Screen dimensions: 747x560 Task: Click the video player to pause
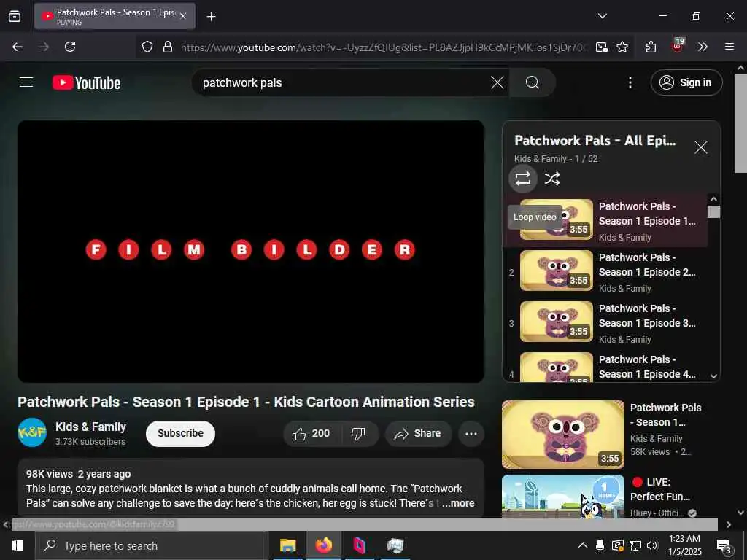click(251, 251)
